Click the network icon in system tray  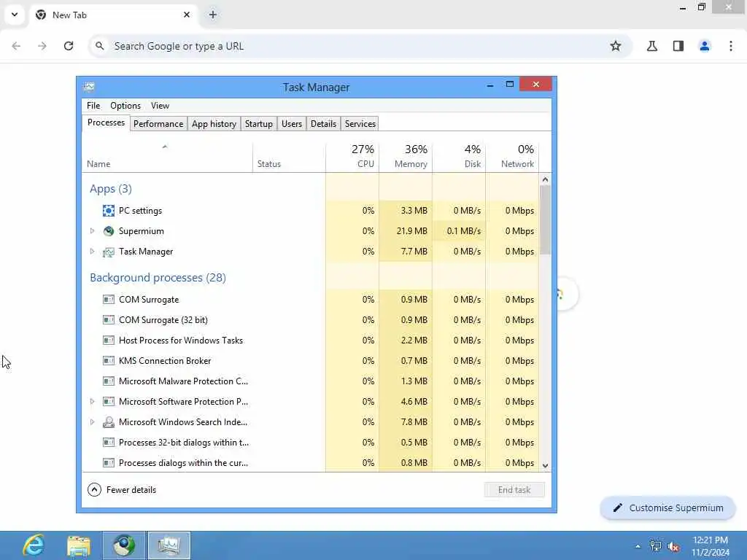[x=656, y=546]
